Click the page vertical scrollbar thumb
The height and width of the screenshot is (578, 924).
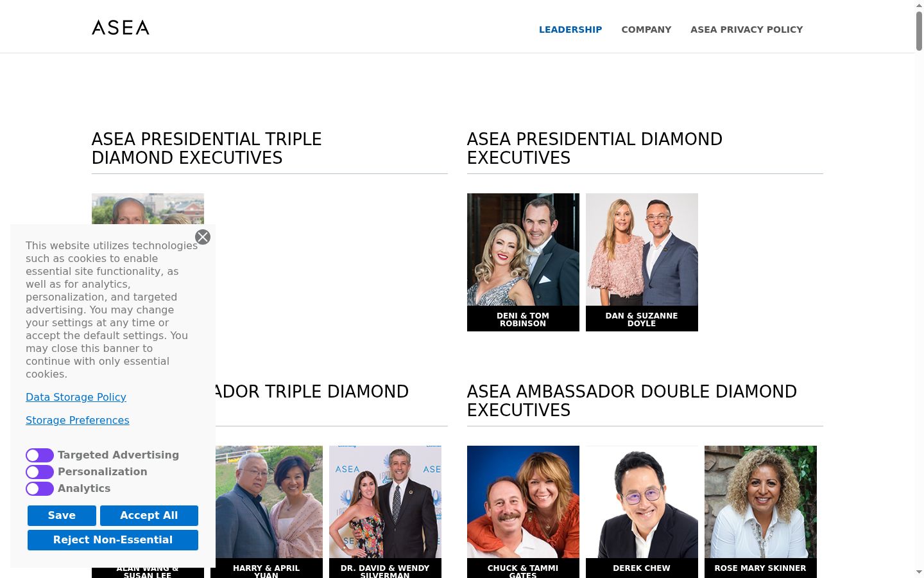(919, 30)
